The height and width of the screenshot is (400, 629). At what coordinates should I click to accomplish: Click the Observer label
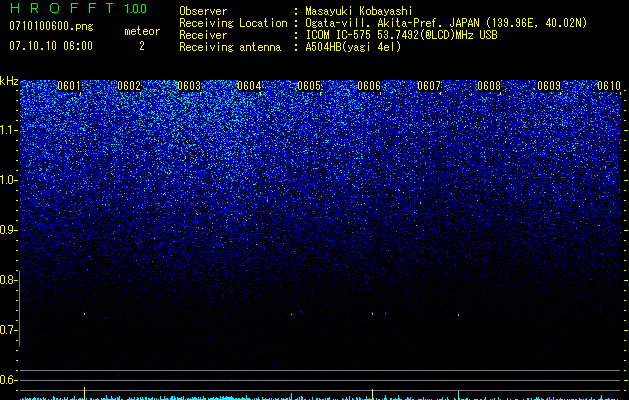point(203,11)
